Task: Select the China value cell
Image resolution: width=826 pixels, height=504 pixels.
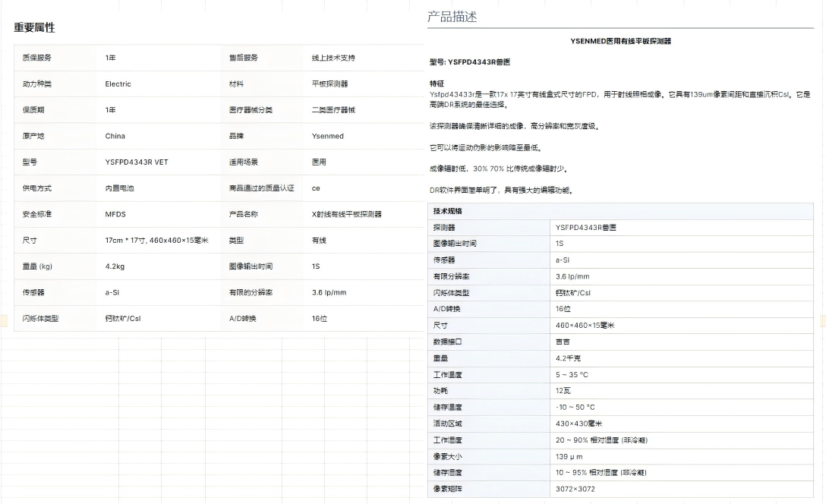Action: 115,136
